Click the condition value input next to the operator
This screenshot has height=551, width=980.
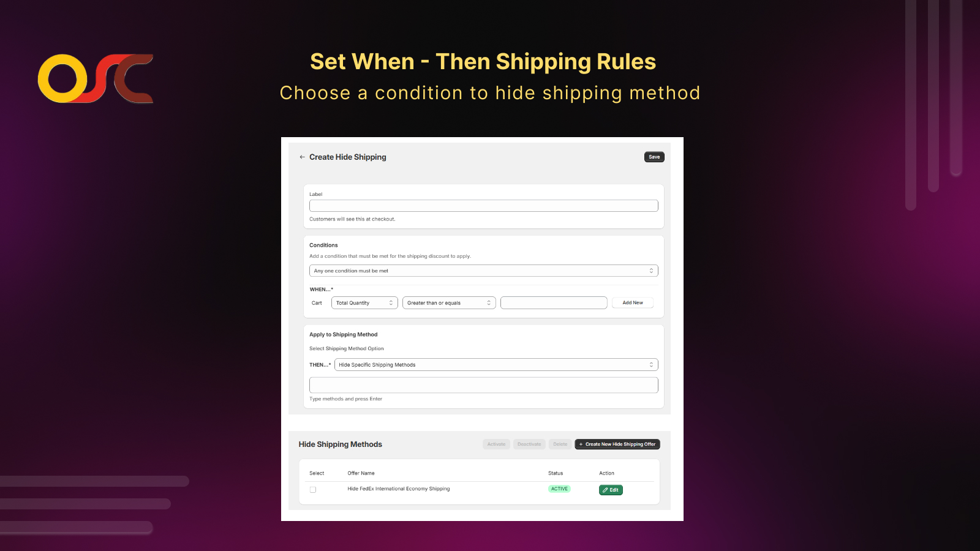(553, 302)
